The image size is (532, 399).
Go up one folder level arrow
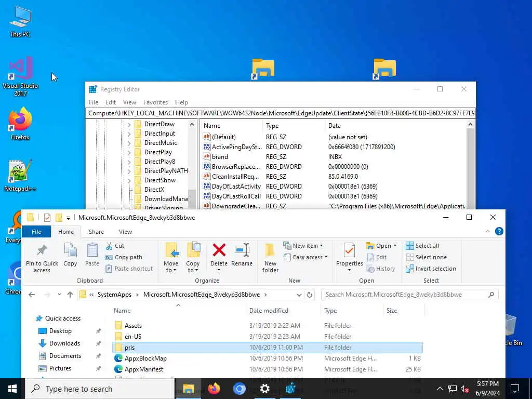click(70, 295)
